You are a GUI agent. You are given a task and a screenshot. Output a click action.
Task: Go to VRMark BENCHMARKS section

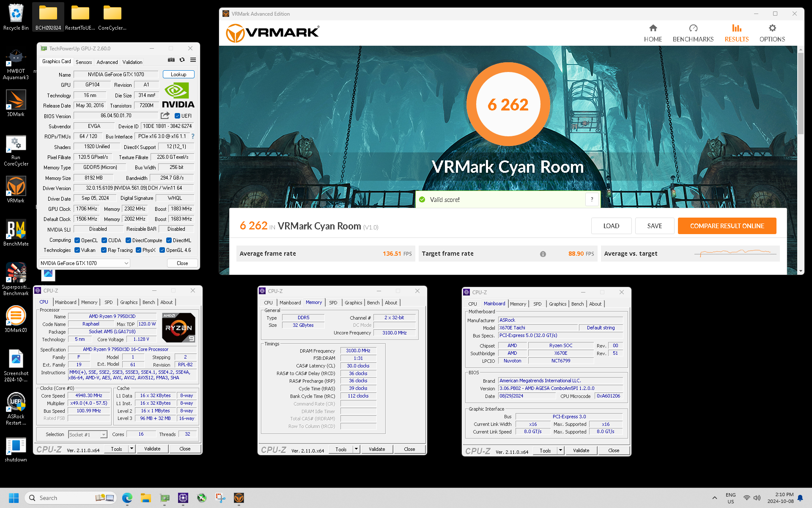click(693, 33)
